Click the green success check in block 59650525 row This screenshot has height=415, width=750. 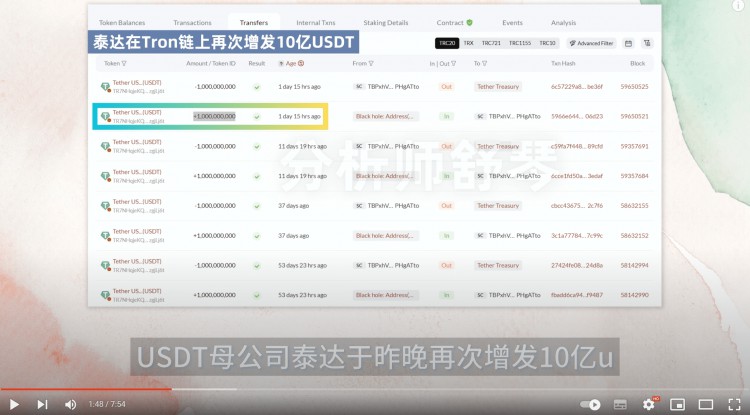pyautogui.click(x=257, y=87)
